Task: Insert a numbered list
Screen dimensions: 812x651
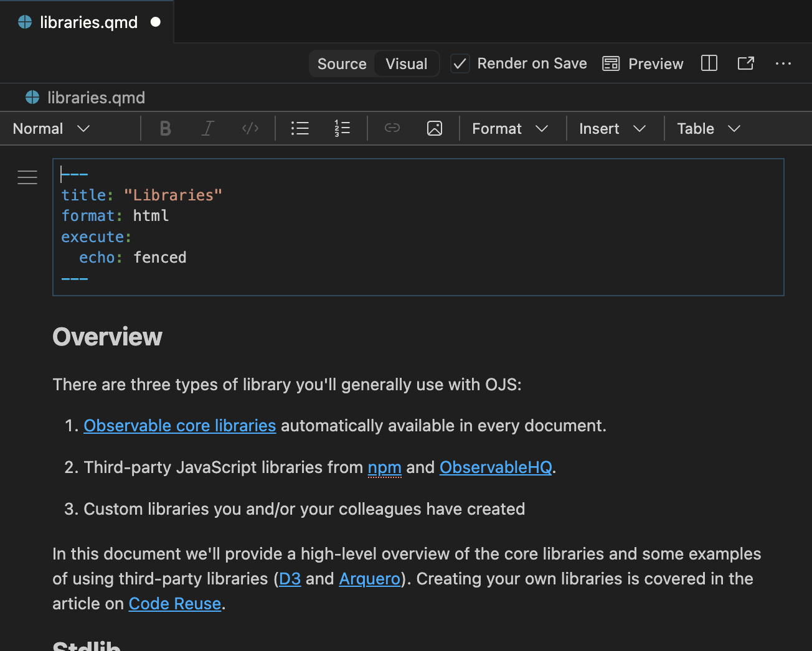Action: 342,128
